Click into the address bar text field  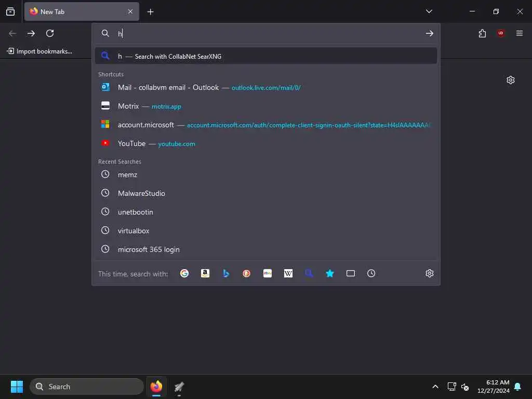(268, 33)
